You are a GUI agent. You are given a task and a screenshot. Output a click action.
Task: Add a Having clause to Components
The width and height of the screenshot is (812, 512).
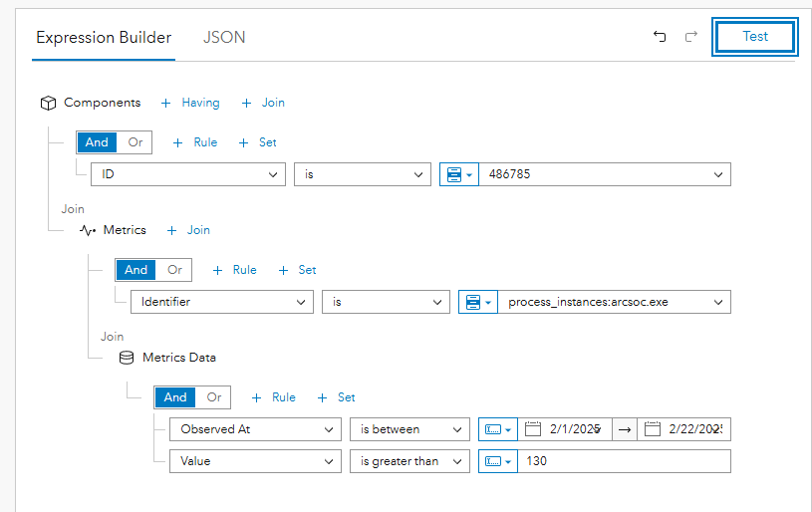click(x=190, y=103)
